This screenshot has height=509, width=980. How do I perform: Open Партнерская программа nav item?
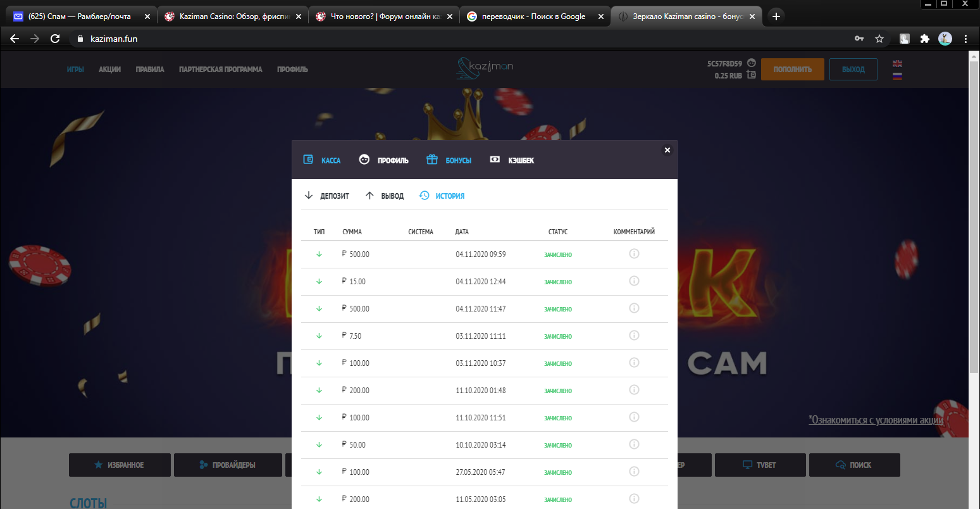click(220, 70)
